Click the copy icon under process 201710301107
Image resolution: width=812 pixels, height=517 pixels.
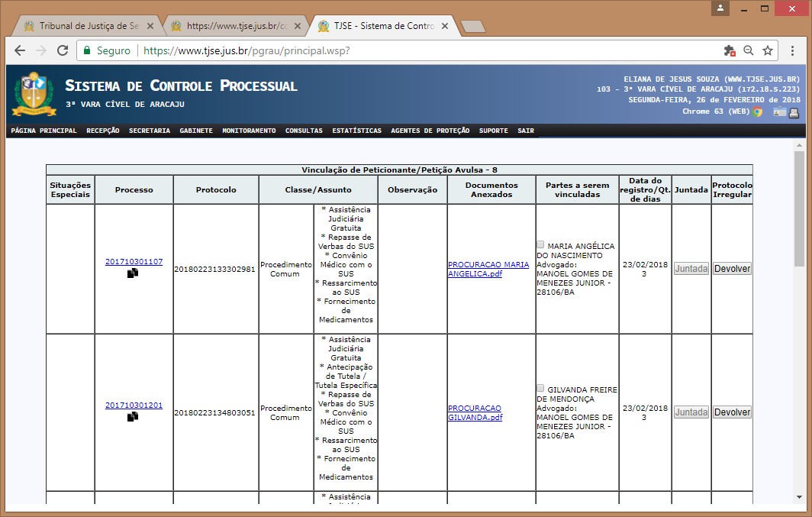click(x=133, y=273)
